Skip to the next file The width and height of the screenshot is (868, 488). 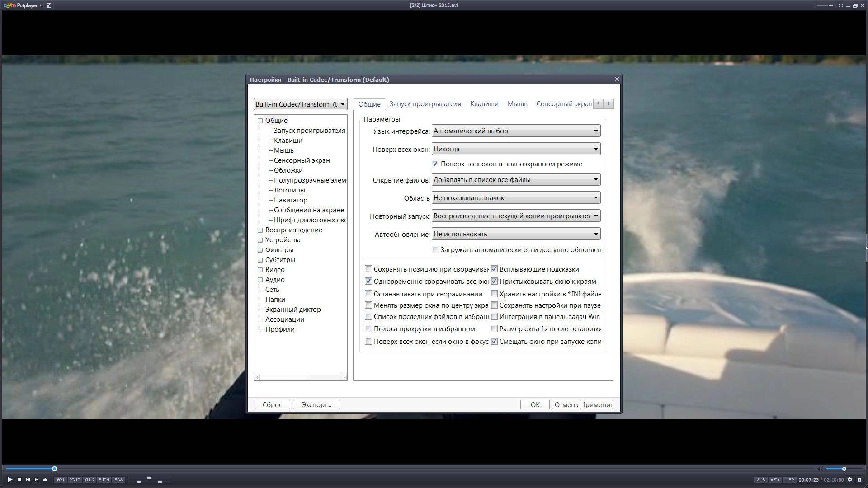click(37, 479)
